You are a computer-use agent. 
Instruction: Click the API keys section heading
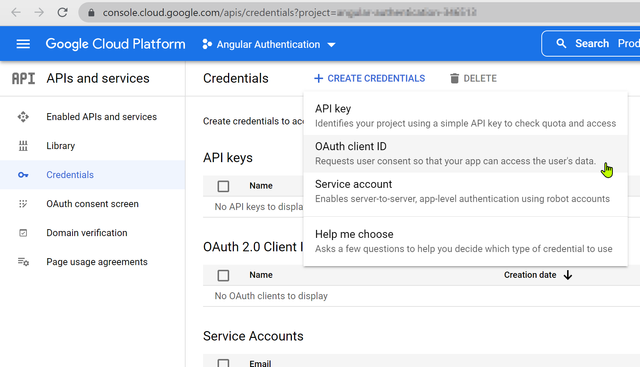[x=228, y=158]
